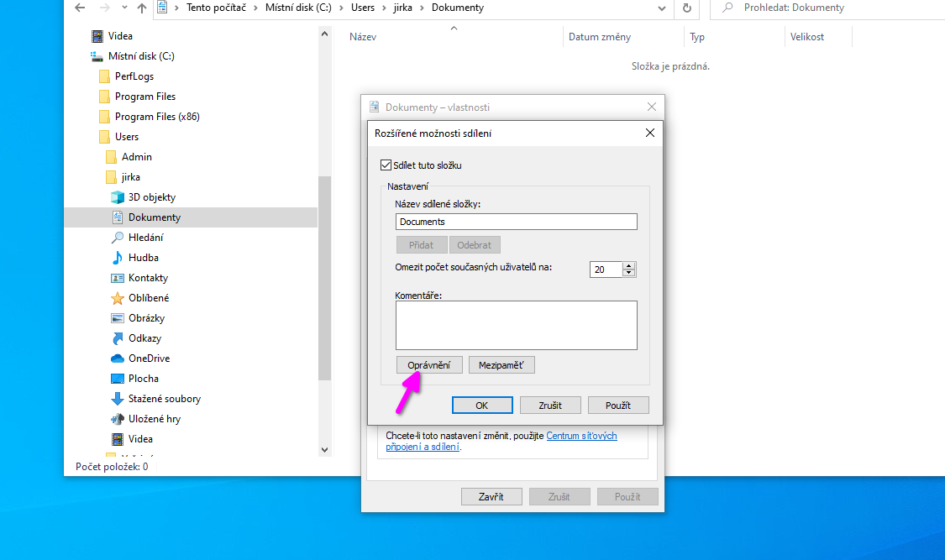The image size is (945, 560).
Task: Click the magnifier in the Prohledat box
Action: 726,9
